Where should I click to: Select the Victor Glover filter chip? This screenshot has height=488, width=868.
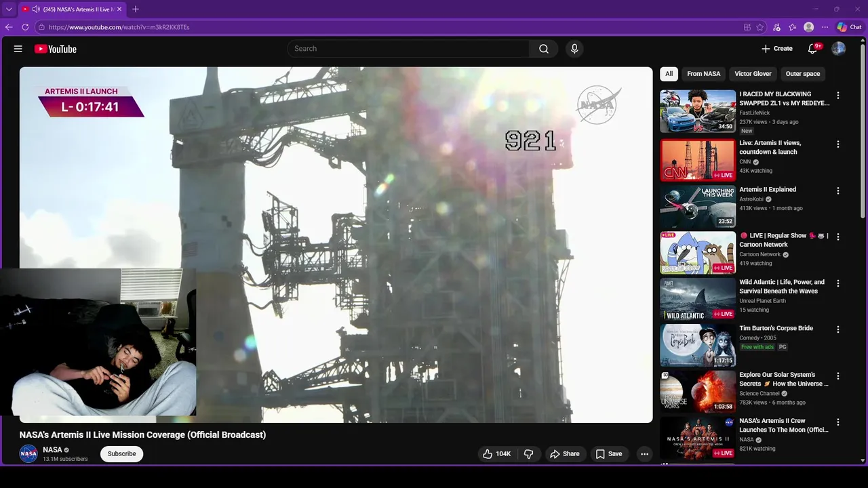click(753, 74)
